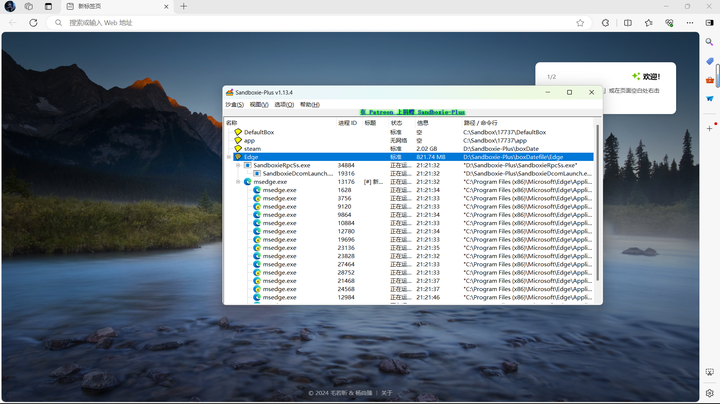The image size is (720, 404).
Task: Click the Edge icon of process 13176
Action: pyautogui.click(x=248, y=182)
